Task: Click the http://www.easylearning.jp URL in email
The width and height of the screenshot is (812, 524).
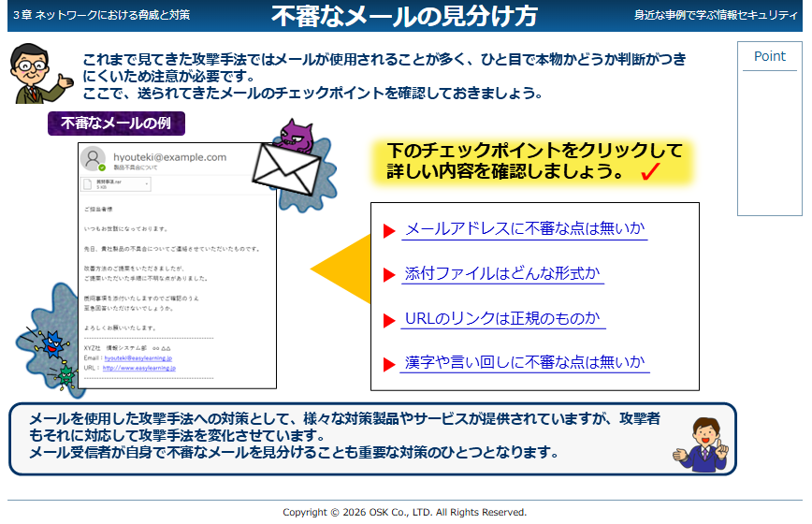Action: (138, 368)
